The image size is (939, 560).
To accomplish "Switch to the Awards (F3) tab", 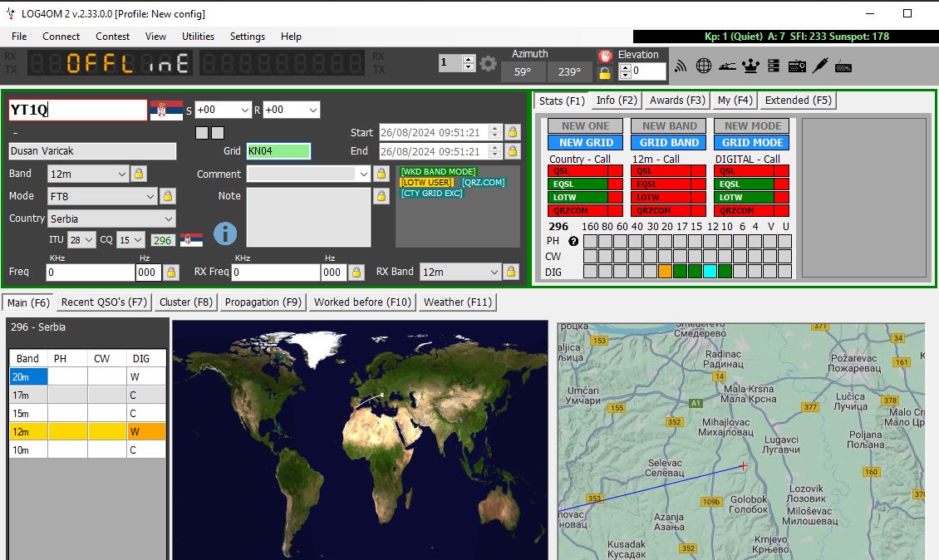I will pos(677,101).
